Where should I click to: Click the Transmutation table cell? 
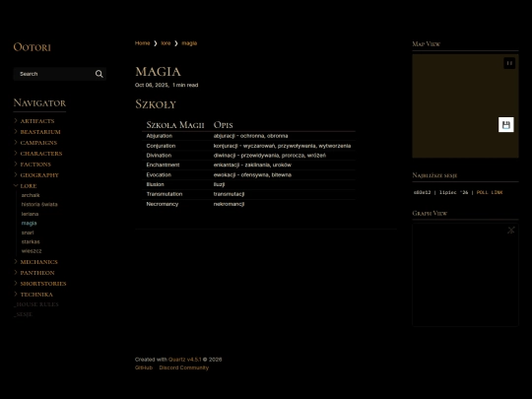[165, 194]
